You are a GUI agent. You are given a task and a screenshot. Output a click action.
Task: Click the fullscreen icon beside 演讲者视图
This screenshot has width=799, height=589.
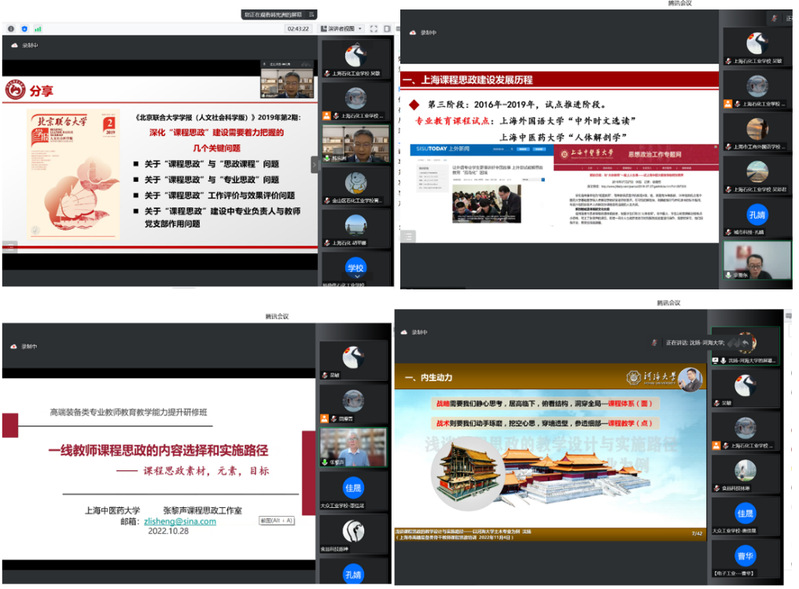coord(374,29)
